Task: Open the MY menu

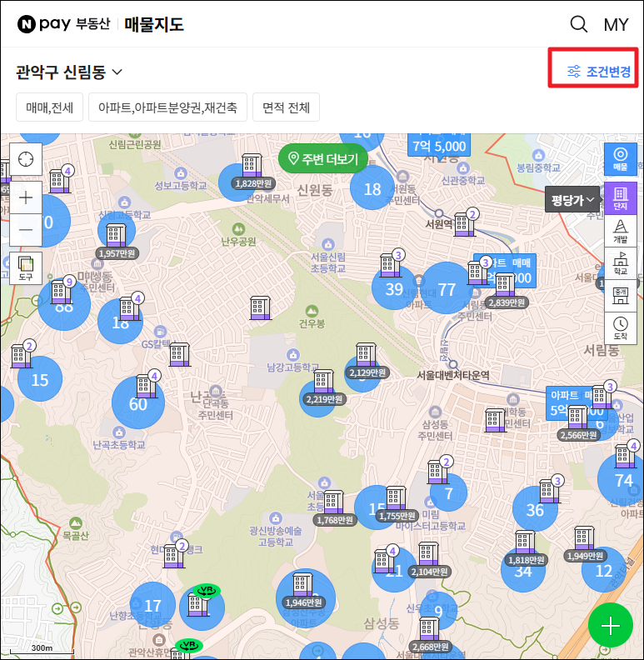Action: coord(616,24)
